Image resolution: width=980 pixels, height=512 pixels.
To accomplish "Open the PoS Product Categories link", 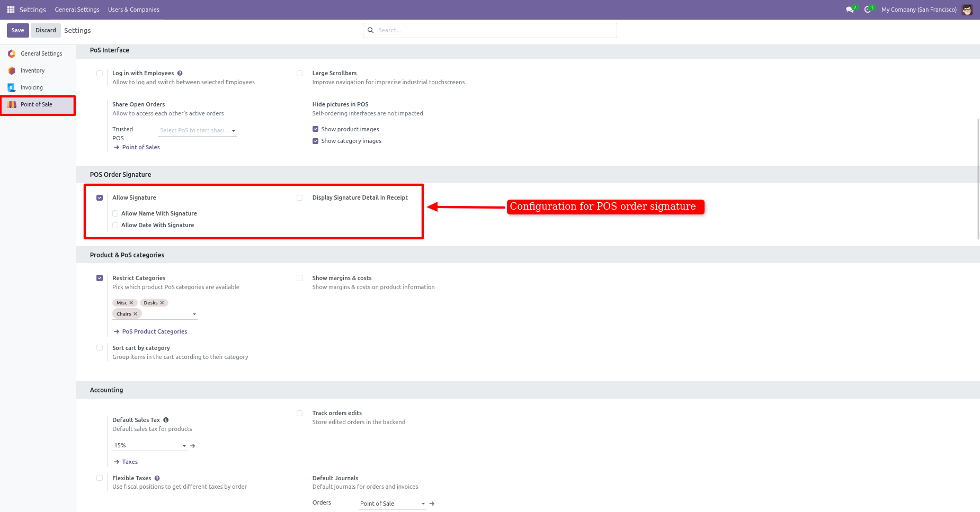I will tap(150, 331).
